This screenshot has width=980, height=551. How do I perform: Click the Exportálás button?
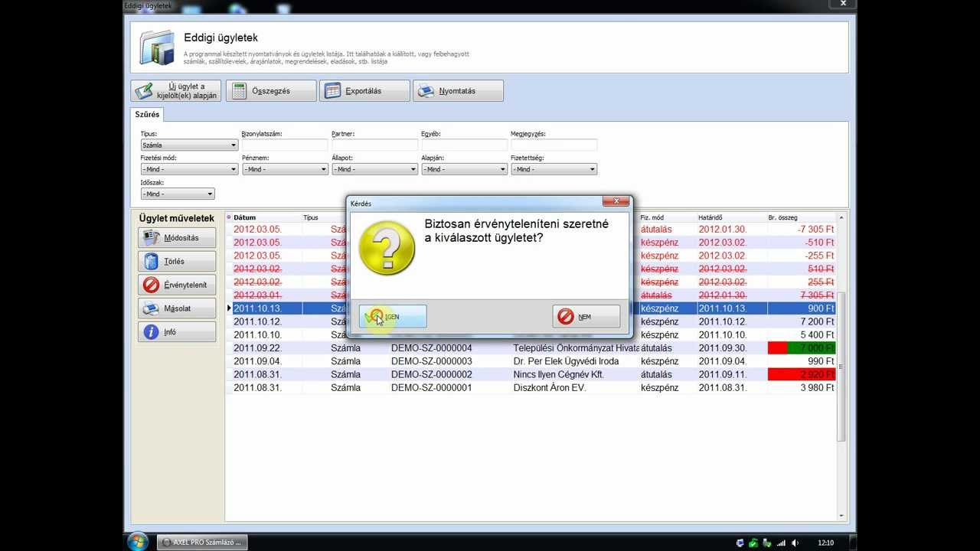[x=364, y=91]
